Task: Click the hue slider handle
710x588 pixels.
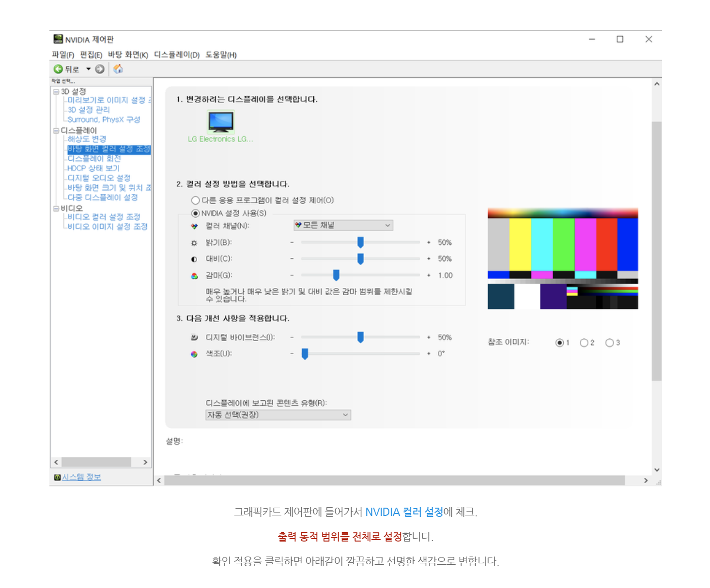Action: [x=305, y=354]
